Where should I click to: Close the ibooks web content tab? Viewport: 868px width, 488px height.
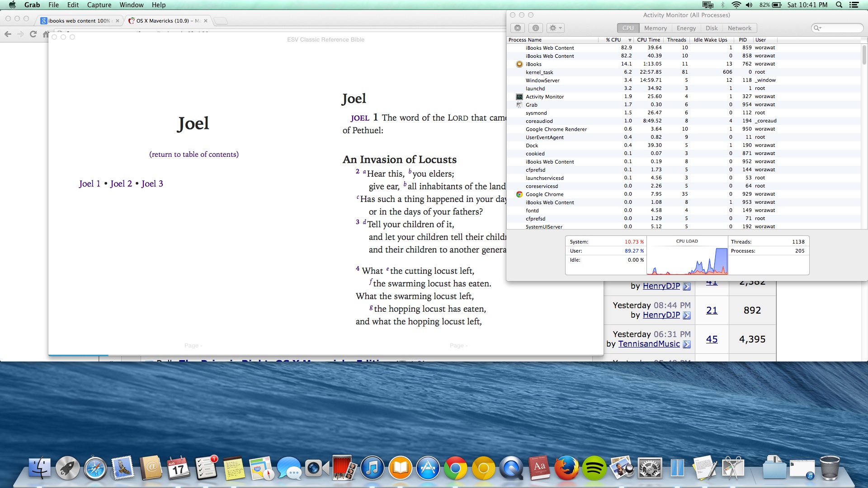pyautogui.click(x=118, y=21)
